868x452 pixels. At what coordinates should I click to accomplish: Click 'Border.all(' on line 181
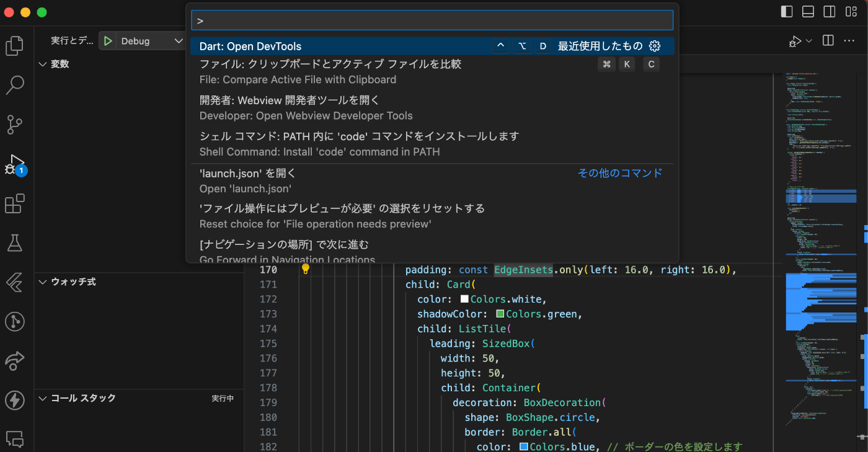[544, 432]
